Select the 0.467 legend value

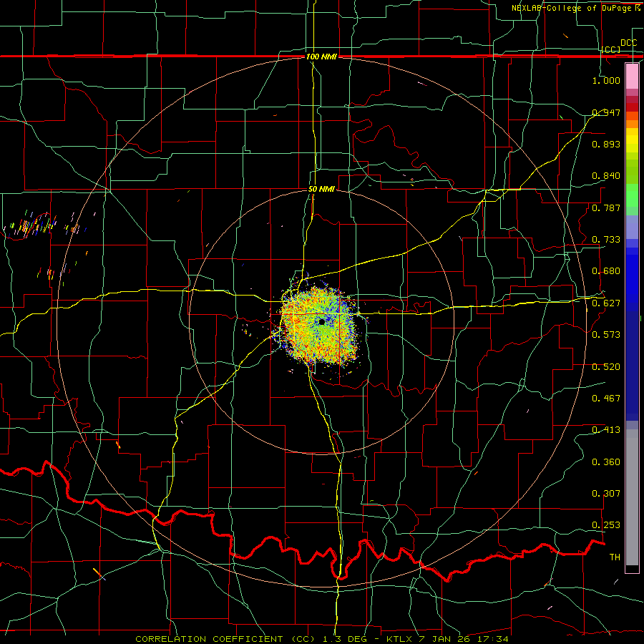coord(606,398)
